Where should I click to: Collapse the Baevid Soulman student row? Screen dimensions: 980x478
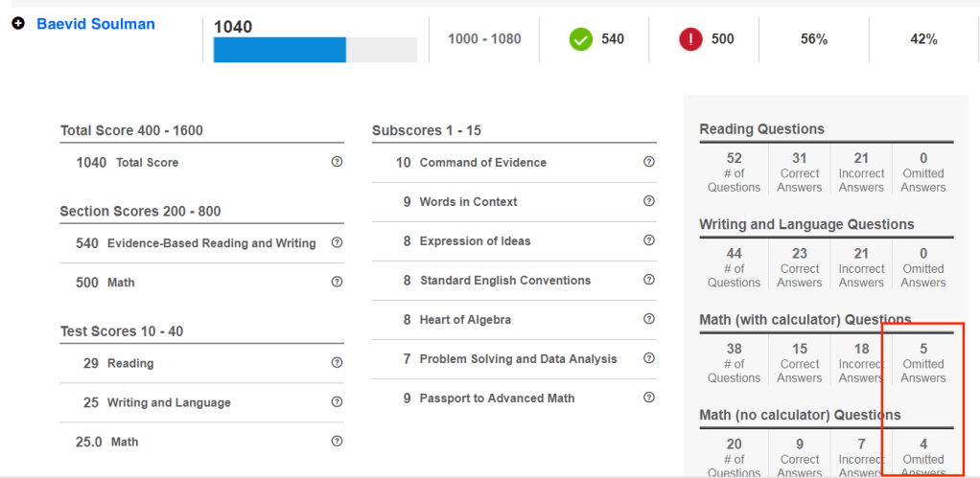tap(18, 24)
